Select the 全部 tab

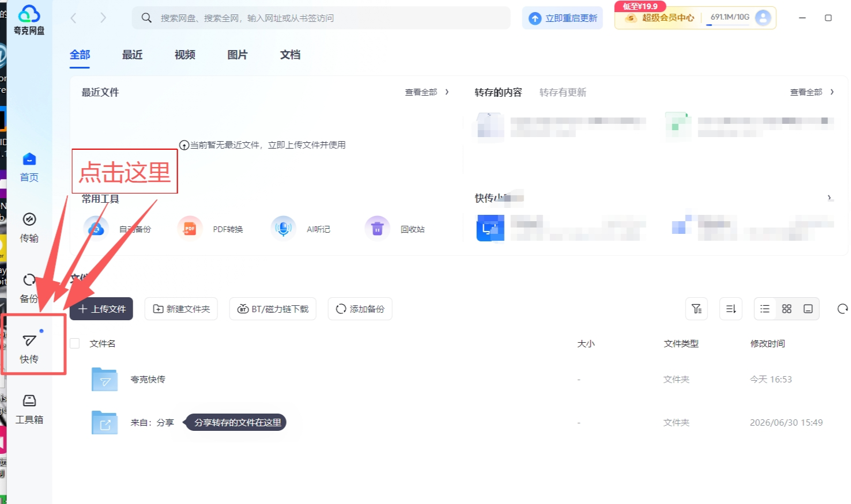[x=80, y=55]
